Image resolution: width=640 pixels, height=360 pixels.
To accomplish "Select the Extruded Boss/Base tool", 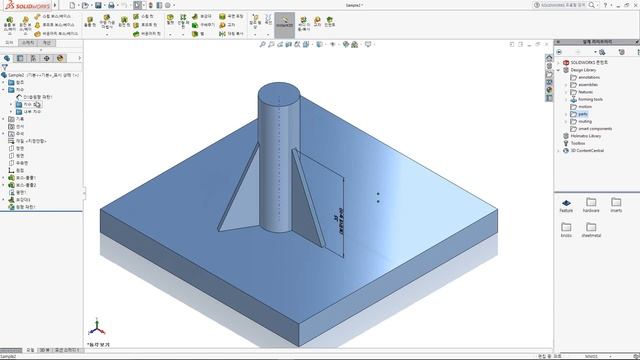I will pyautogui.click(x=9, y=25).
